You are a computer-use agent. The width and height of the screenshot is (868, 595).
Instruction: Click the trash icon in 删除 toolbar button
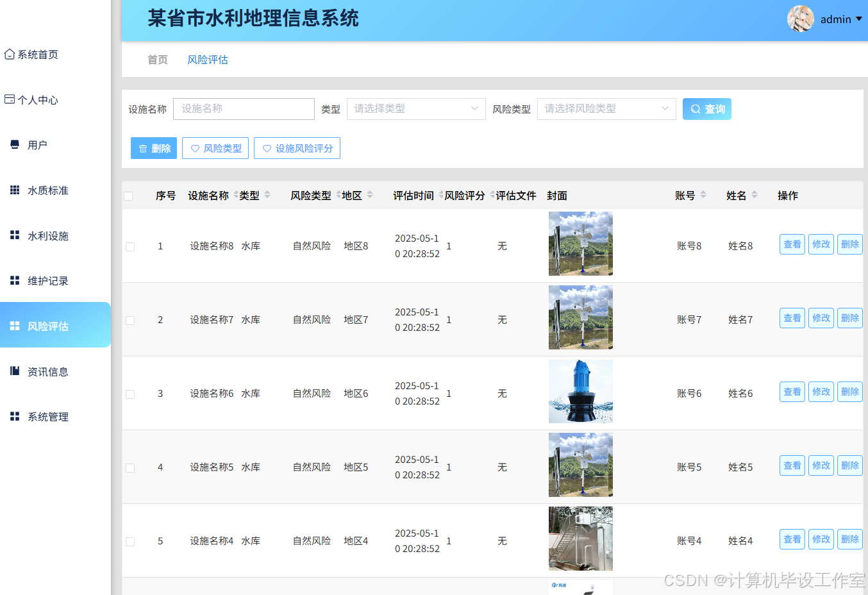pos(143,149)
